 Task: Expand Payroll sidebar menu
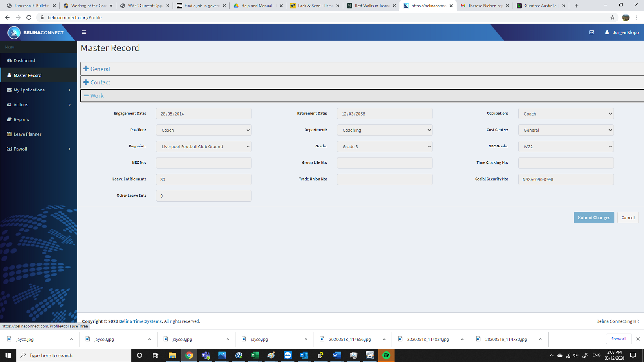(x=39, y=149)
